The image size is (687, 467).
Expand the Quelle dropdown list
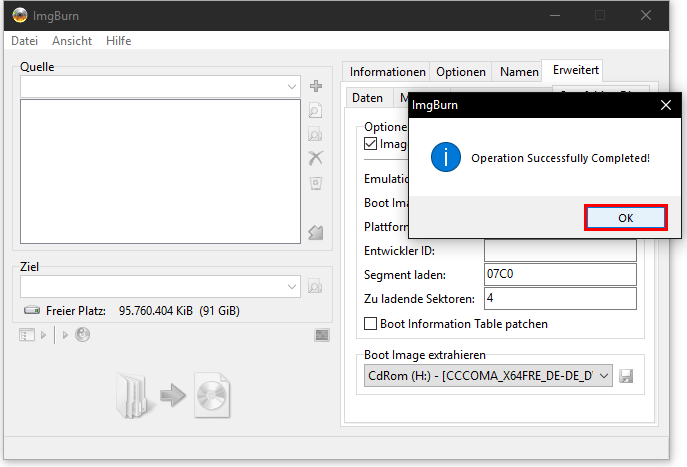(292, 86)
